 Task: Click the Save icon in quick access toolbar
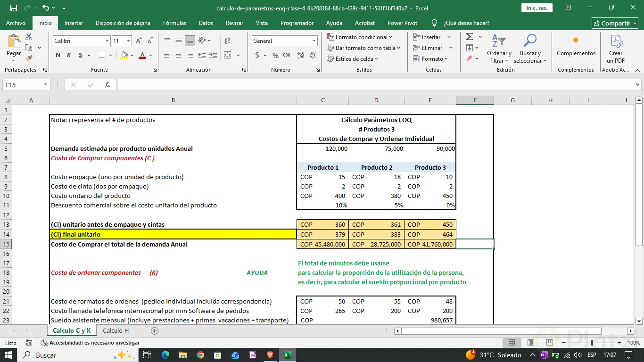pos(14,8)
